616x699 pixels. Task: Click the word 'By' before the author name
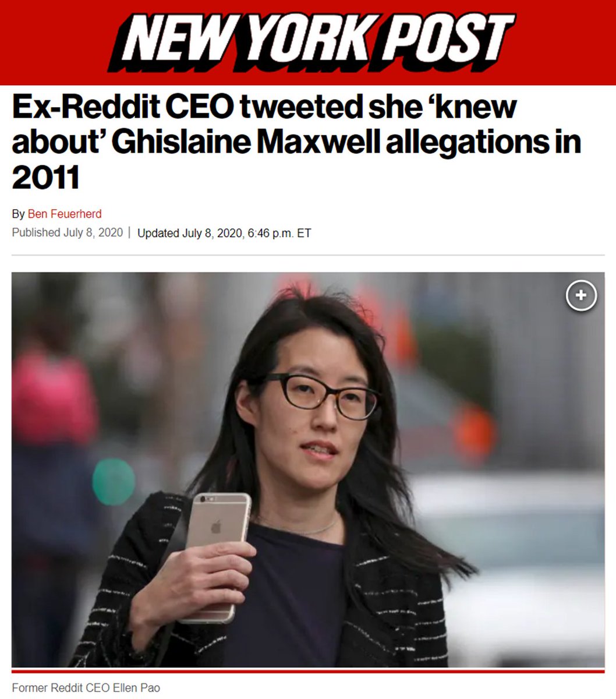18,214
